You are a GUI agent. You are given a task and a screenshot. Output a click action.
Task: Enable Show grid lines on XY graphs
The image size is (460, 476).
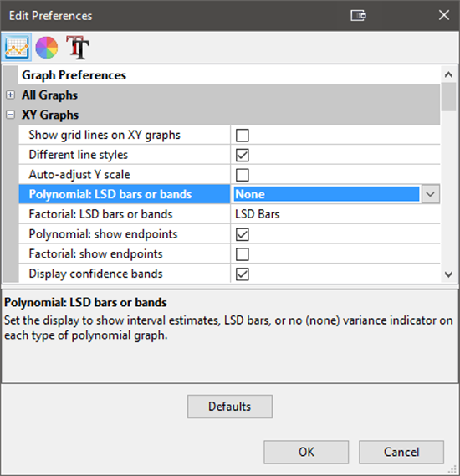click(x=243, y=135)
